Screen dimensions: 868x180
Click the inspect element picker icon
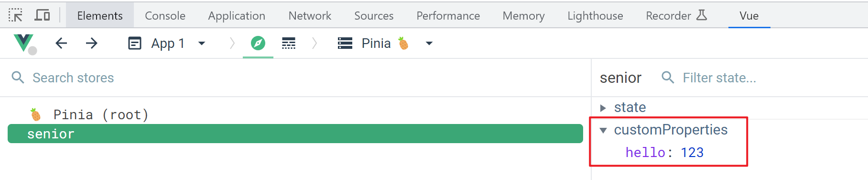click(x=15, y=15)
